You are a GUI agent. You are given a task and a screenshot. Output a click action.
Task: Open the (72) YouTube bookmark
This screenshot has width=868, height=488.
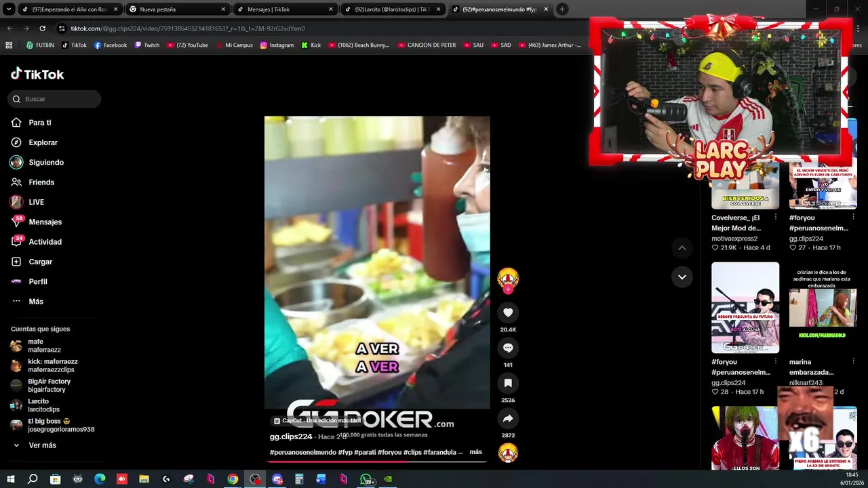tap(187, 45)
